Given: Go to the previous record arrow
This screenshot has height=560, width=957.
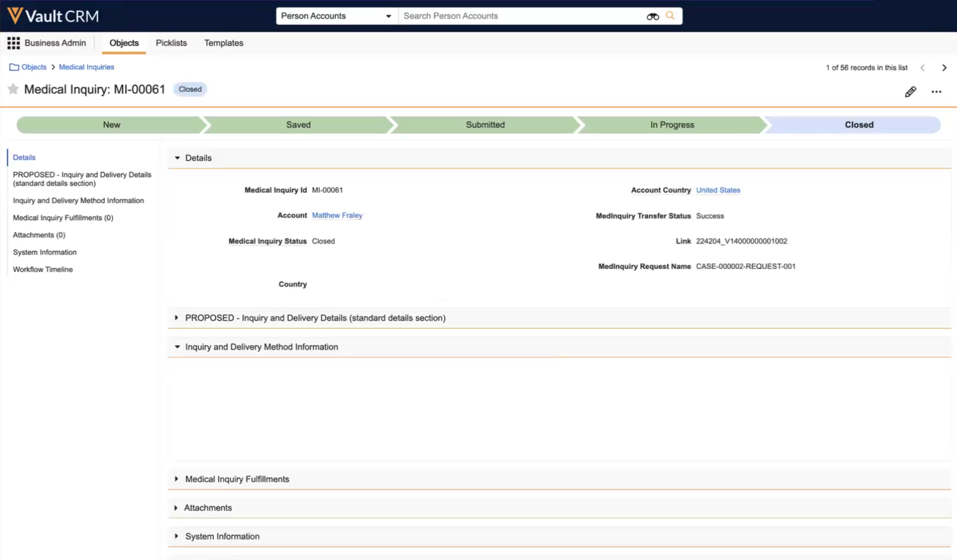Looking at the screenshot, I should click(x=922, y=68).
